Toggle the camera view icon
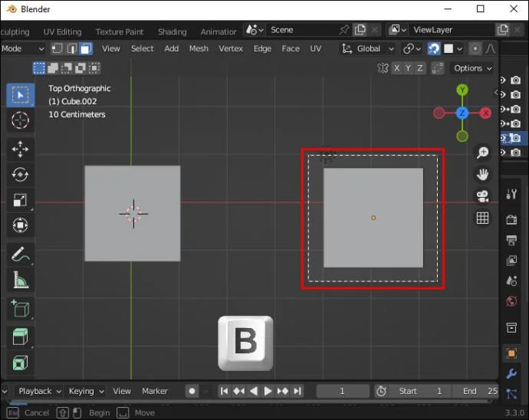Screen dimensions: 529x420 482,197
